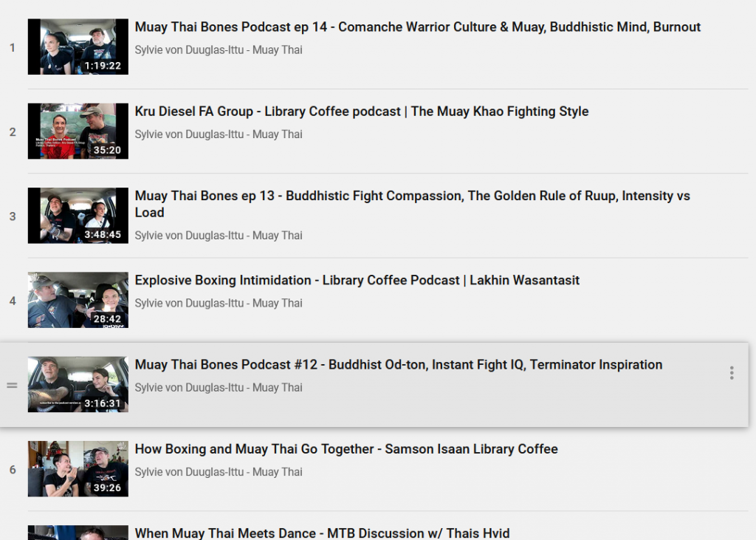Open the Muay Thai Bones Podcast #12 thumbnail

(78, 385)
